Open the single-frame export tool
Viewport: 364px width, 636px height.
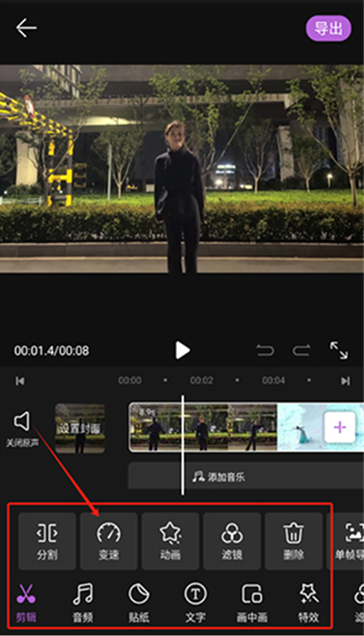pos(346,541)
